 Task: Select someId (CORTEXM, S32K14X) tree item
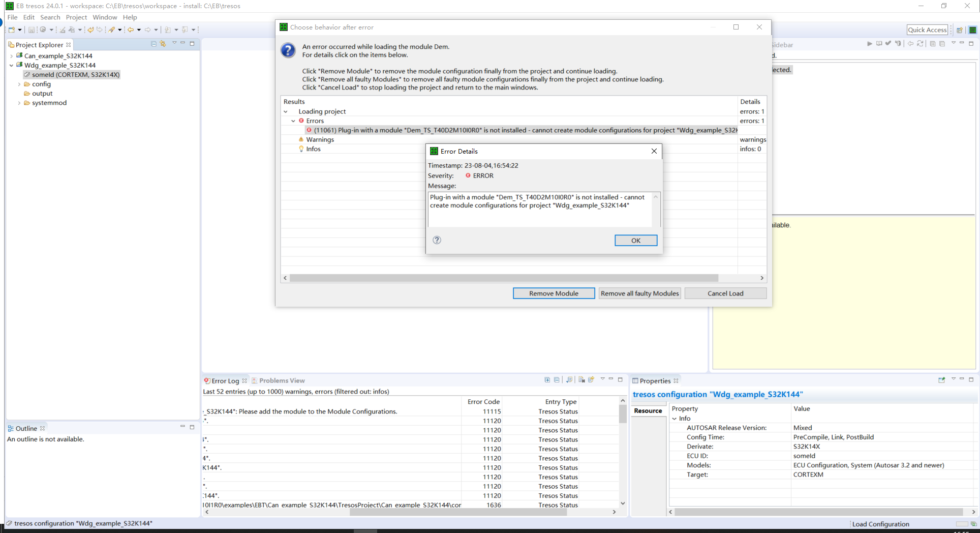point(71,75)
